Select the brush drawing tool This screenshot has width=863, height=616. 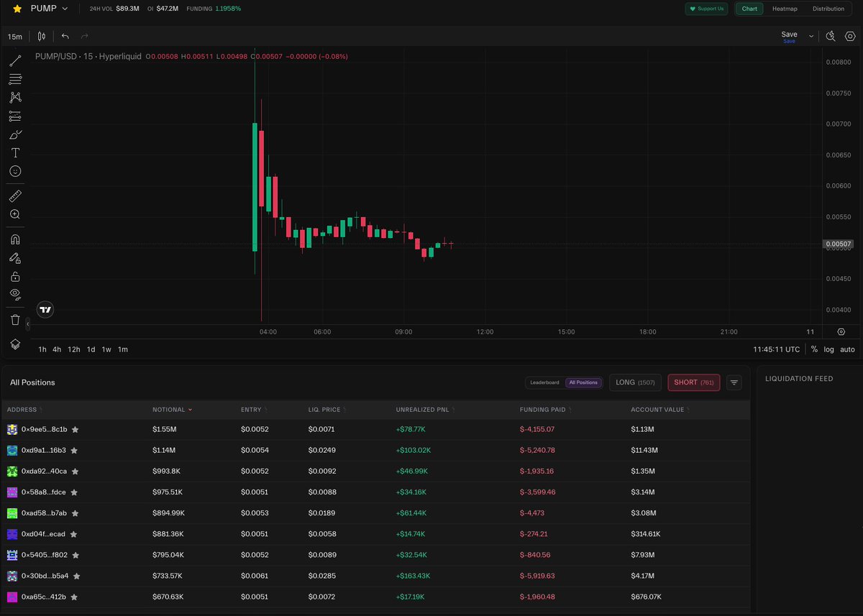coord(15,134)
